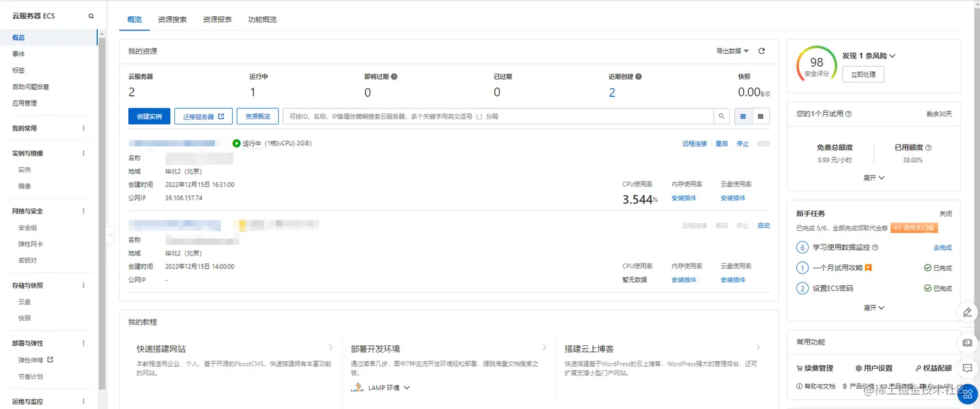Click 重启 for the running instance
The width and height of the screenshot is (980, 409).
pos(721,144)
